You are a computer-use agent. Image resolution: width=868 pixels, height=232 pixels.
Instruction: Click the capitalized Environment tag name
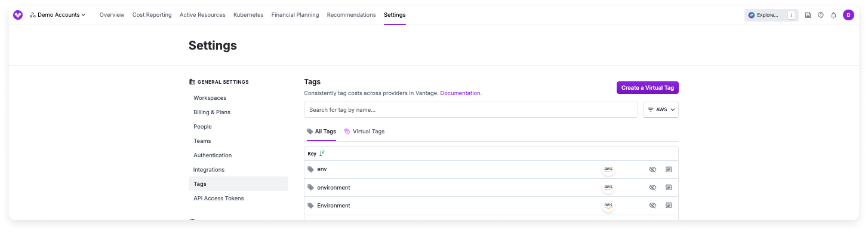pos(334,206)
